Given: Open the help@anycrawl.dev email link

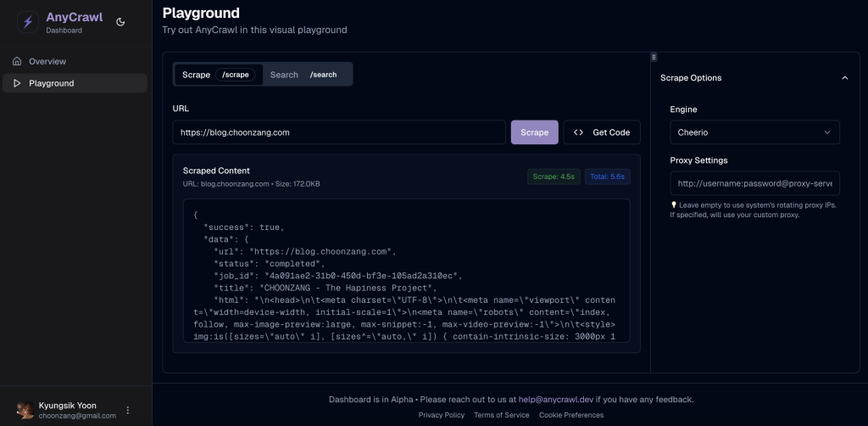Looking at the screenshot, I should 556,400.
